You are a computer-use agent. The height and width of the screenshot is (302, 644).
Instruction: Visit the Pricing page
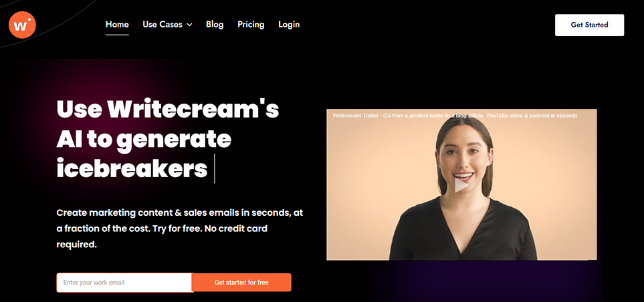click(x=251, y=25)
